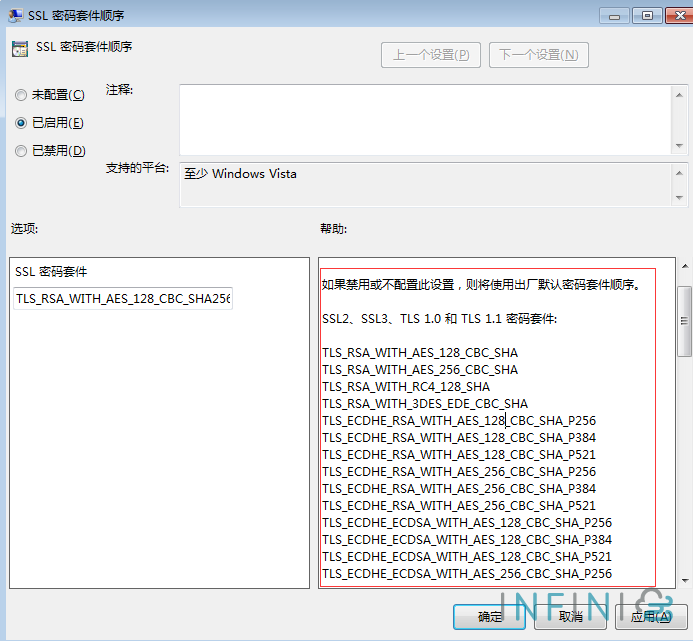The width and height of the screenshot is (693, 641).
Task: Maximize the SSL 密码套件顺序 window
Action: [647, 16]
